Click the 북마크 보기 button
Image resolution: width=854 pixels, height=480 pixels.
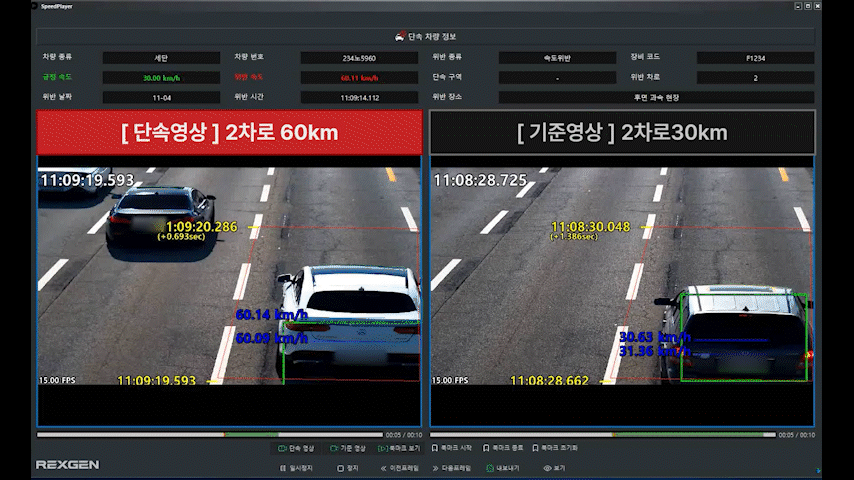(399, 448)
